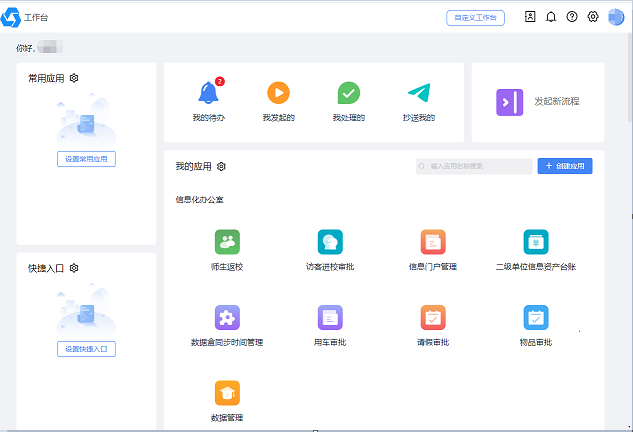Open 我处理的 check icon

[349, 92]
